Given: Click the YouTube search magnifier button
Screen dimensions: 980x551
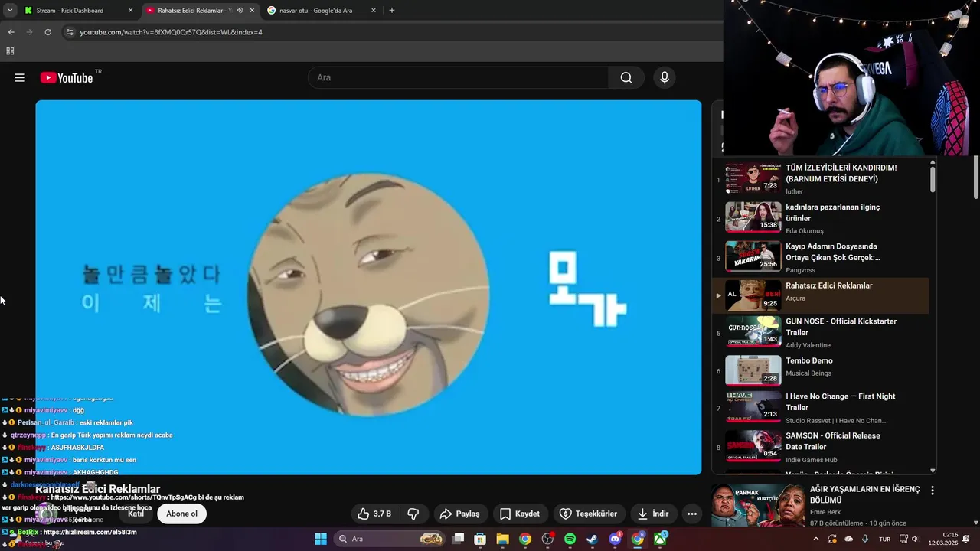Looking at the screenshot, I should pos(626,77).
